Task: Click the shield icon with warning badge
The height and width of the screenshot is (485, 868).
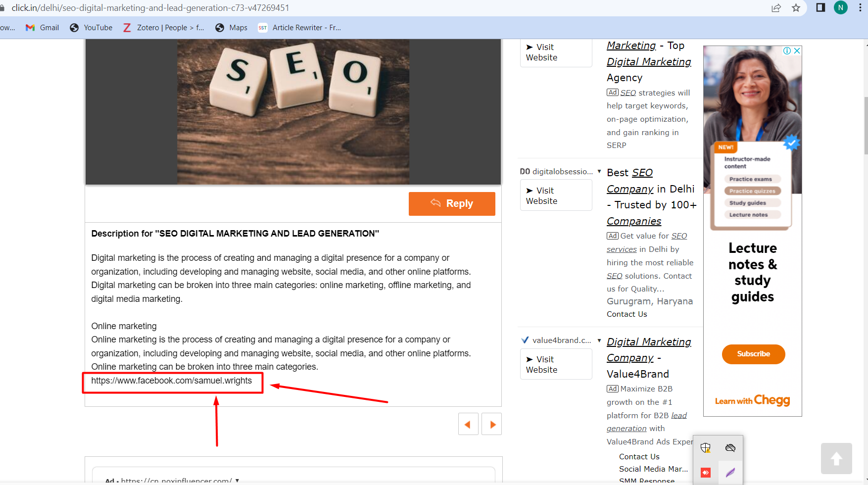Action: 706,447
